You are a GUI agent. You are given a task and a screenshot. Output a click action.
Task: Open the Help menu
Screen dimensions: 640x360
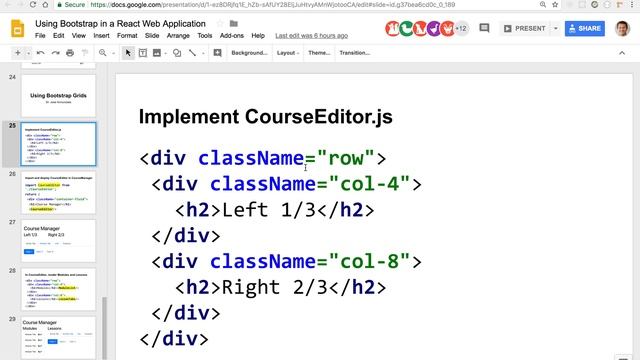[258, 36]
